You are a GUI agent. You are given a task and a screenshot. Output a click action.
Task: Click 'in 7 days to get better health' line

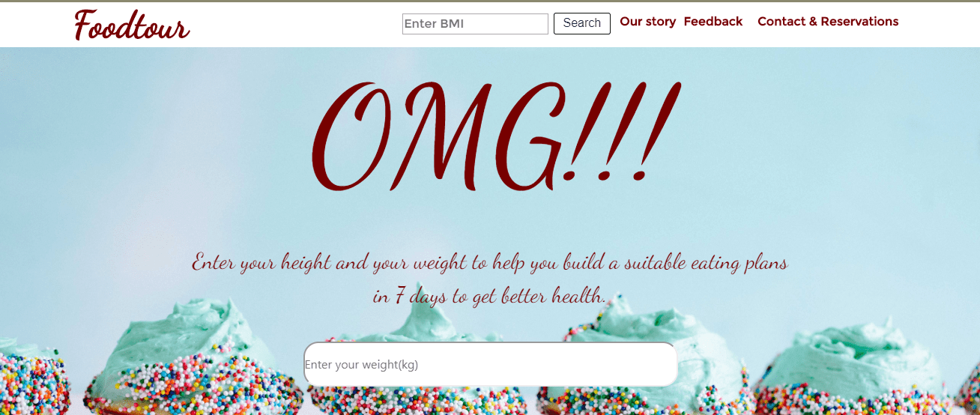point(490,296)
